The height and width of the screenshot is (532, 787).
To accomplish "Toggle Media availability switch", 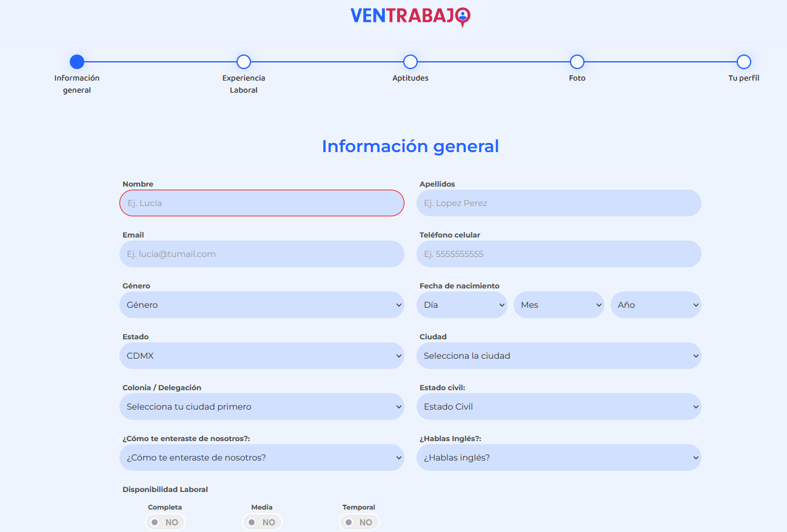I will point(262,522).
